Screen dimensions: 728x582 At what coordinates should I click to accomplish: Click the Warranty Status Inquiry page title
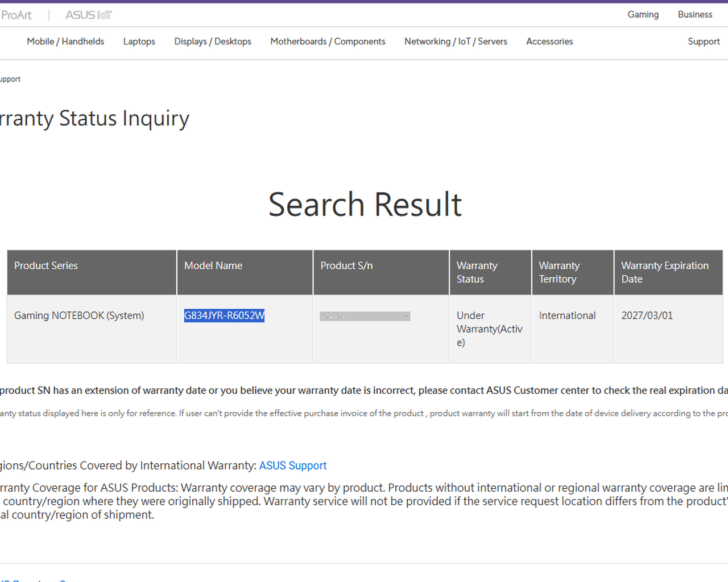[94, 118]
